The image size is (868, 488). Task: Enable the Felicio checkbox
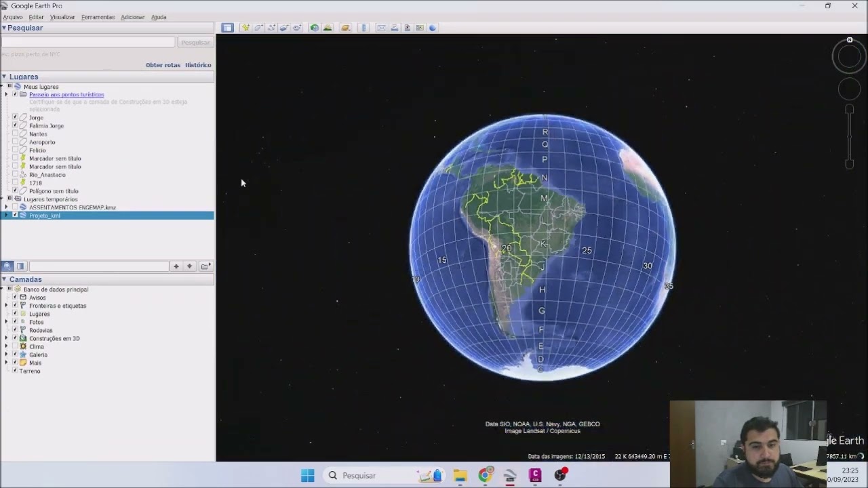(x=15, y=150)
